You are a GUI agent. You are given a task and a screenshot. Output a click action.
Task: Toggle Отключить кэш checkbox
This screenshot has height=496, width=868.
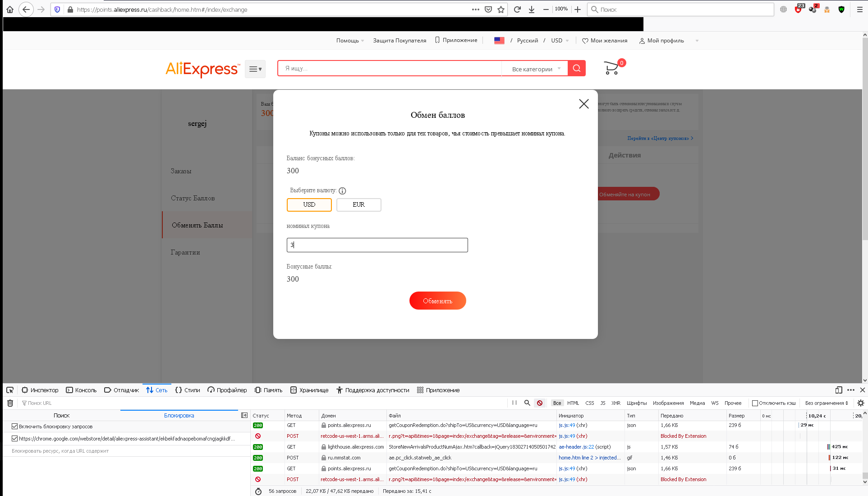point(755,403)
